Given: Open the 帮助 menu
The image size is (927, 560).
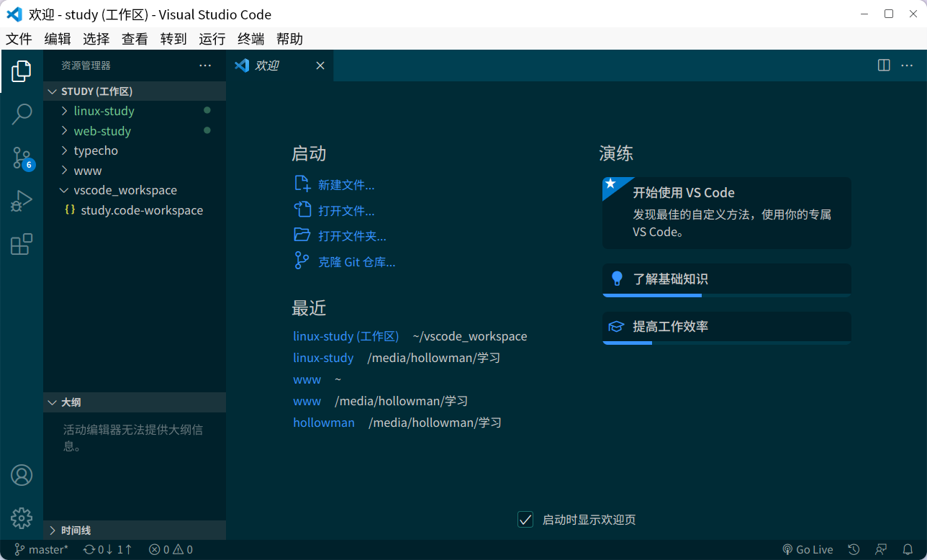Looking at the screenshot, I should pyautogui.click(x=289, y=39).
